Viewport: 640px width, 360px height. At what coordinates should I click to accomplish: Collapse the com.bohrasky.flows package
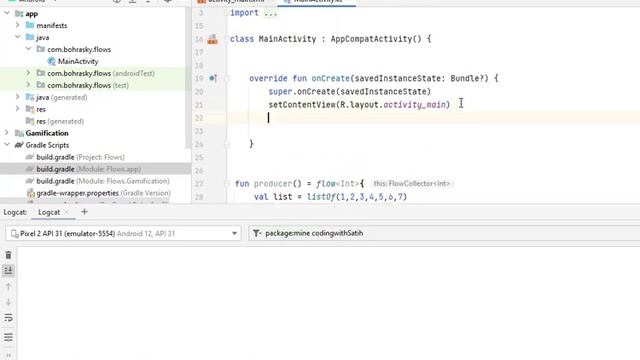(x=29, y=49)
